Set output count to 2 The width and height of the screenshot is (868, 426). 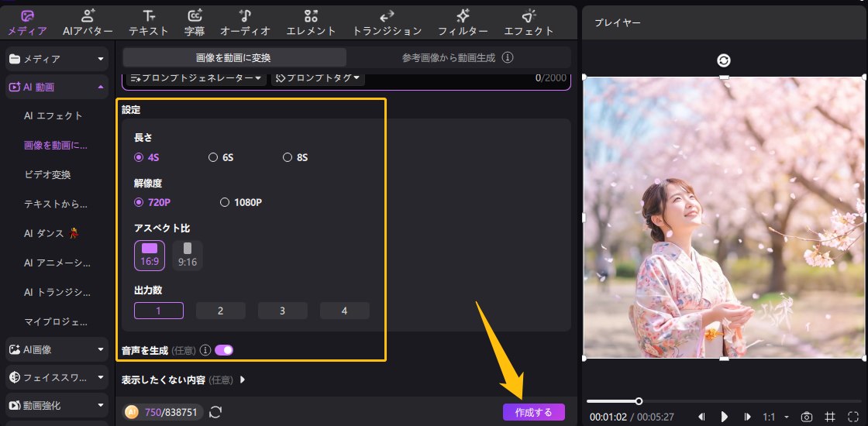click(x=220, y=311)
